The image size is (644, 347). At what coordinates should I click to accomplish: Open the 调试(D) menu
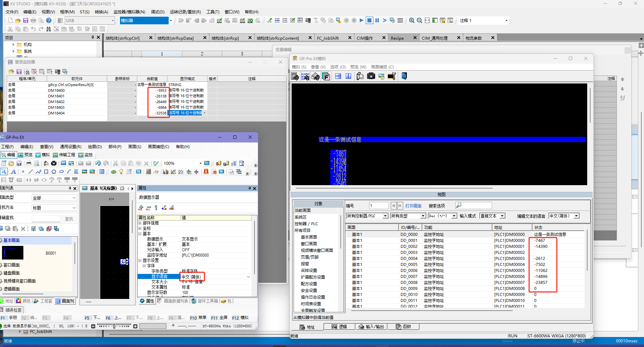tap(158, 12)
